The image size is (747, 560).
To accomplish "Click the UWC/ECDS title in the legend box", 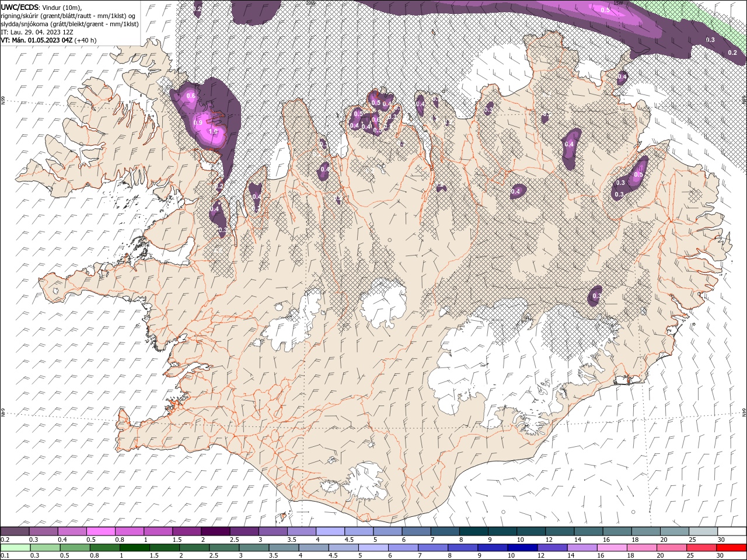I will coord(19,7).
